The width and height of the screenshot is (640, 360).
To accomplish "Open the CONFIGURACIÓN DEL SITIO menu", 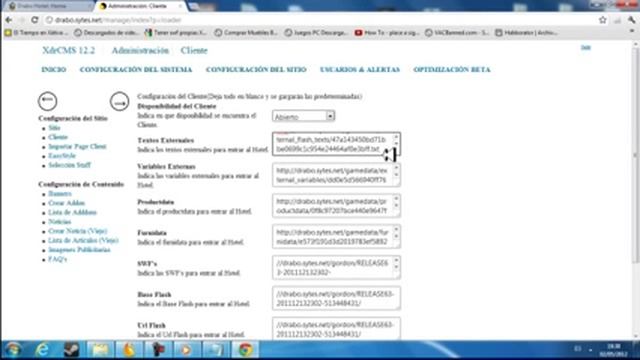I will coord(256,70).
